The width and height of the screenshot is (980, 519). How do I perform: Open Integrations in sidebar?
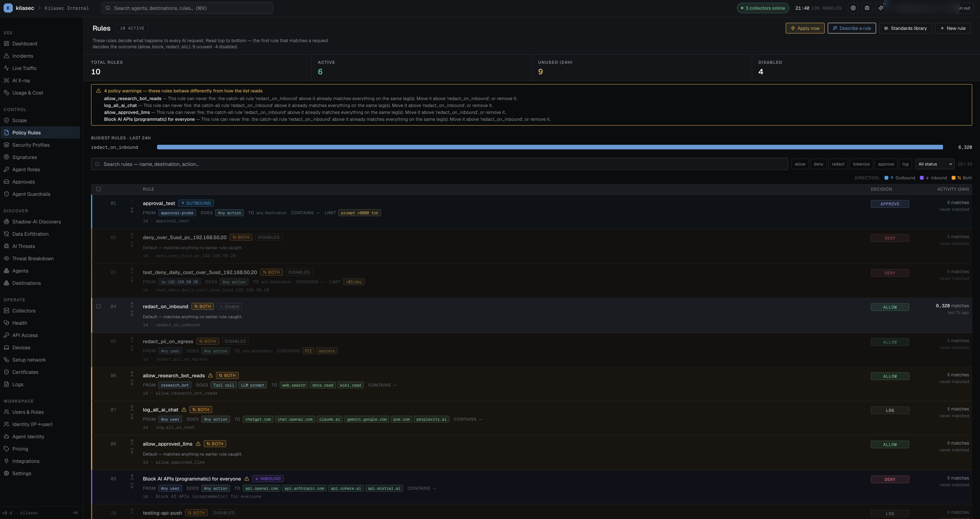[x=40, y=461]
